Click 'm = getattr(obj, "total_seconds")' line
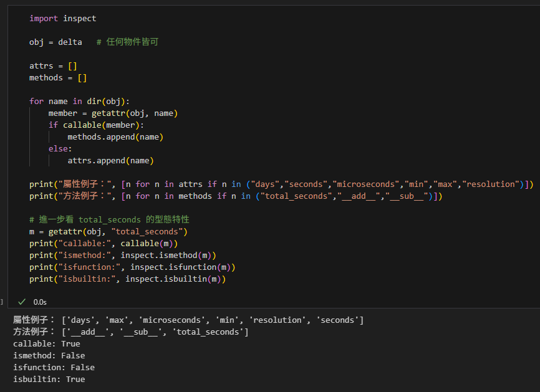Image resolution: width=540 pixels, height=392 pixels. 108,232
